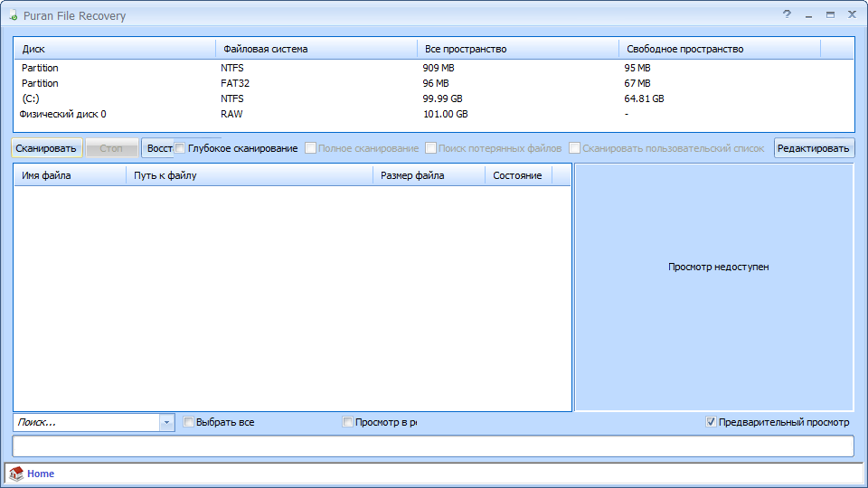Minimize the Puran File Recovery window

coord(808,15)
